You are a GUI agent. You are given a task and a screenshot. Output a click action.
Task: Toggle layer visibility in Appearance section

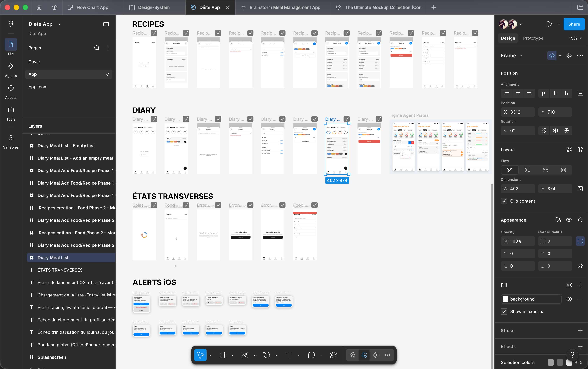tap(569, 220)
